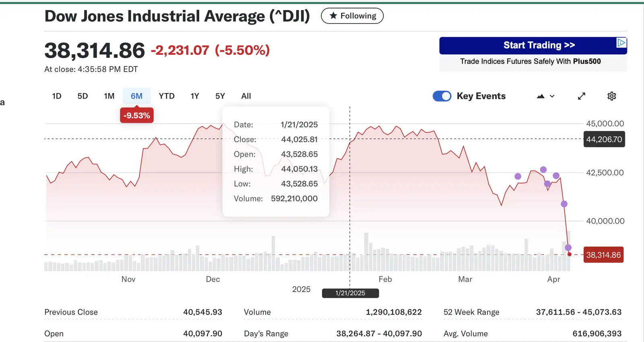Click the 1/21/2025 date label on axis
Viewport: 644px width, 342px height.
tap(350, 293)
